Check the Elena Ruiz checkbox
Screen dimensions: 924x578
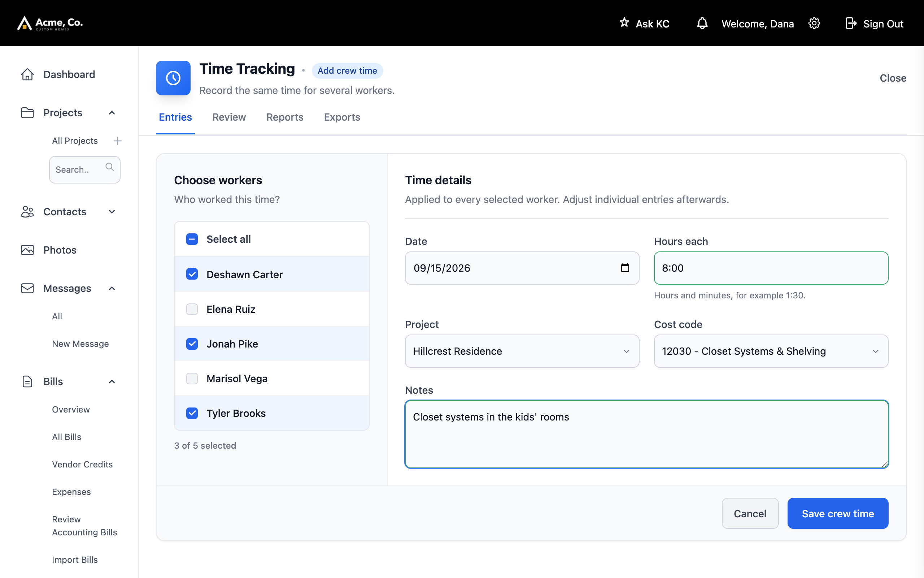pos(192,309)
